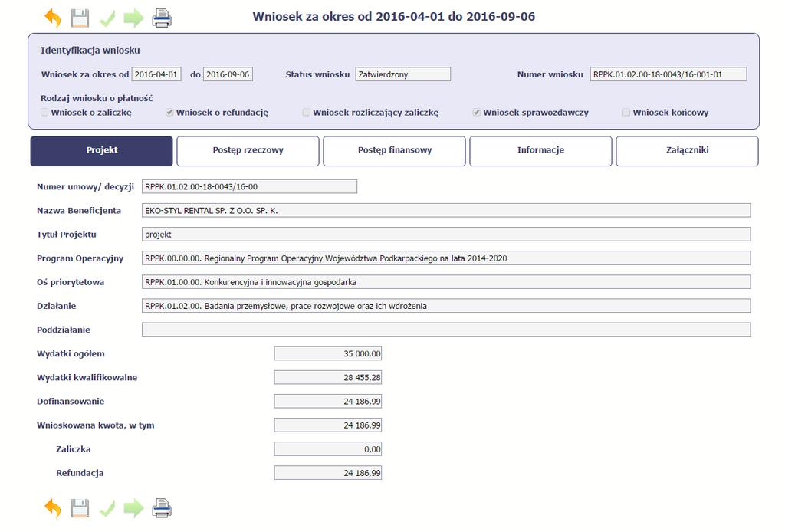Click the Identyfikacja wniosku section title
The image size is (785, 532).
pos(90,50)
